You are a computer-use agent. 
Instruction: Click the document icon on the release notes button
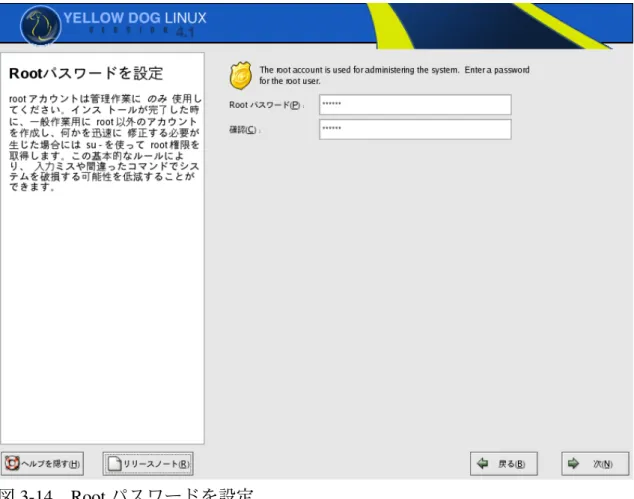coord(114,463)
